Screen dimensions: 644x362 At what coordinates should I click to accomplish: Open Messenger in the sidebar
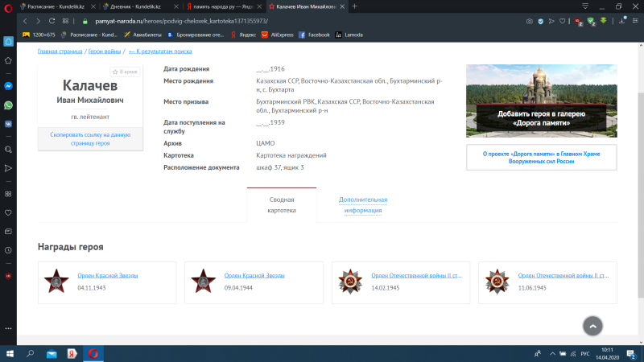[x=8, y=86]
